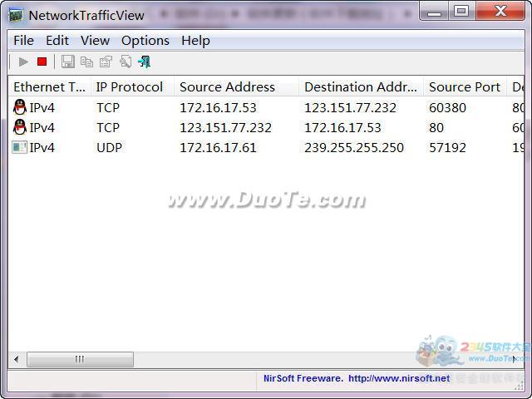The height and width of the screenshot is (399, 532).
Task: Click the left arrow of horizontal scrollbar
Action: [x=17, y=359]
